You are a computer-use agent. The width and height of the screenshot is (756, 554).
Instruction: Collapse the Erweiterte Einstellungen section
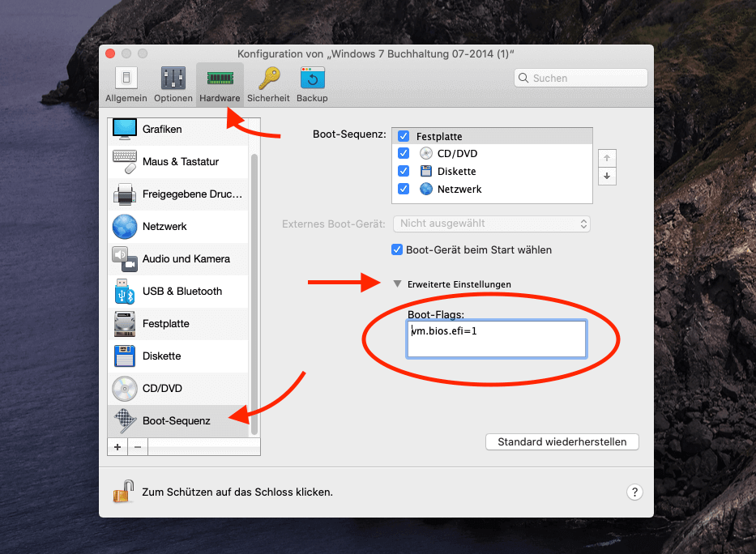(x=397, y=284)
